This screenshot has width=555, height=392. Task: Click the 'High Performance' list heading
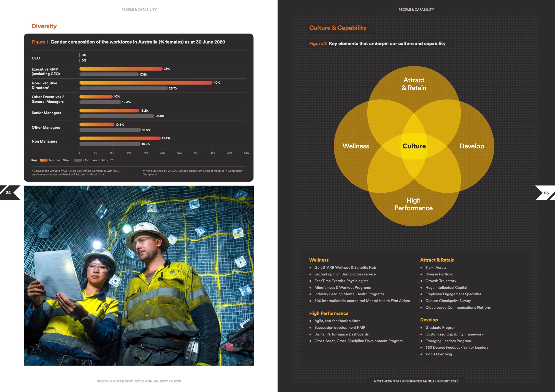tap(329, 313)
